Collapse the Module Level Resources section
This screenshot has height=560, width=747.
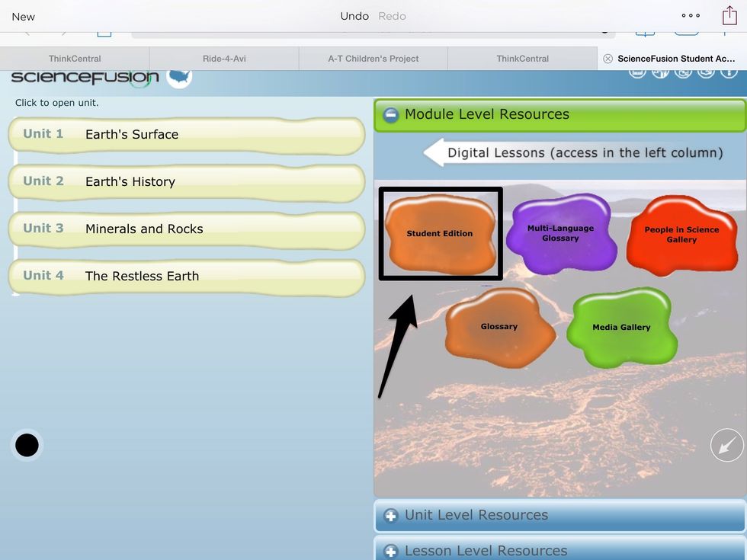(391, 115)
